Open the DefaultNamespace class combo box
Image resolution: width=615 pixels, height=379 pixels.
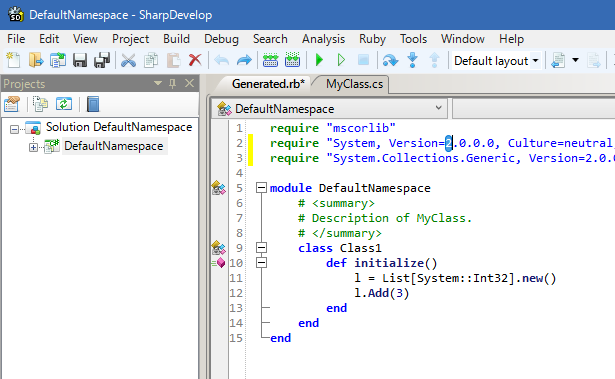[x=330, y=109]
